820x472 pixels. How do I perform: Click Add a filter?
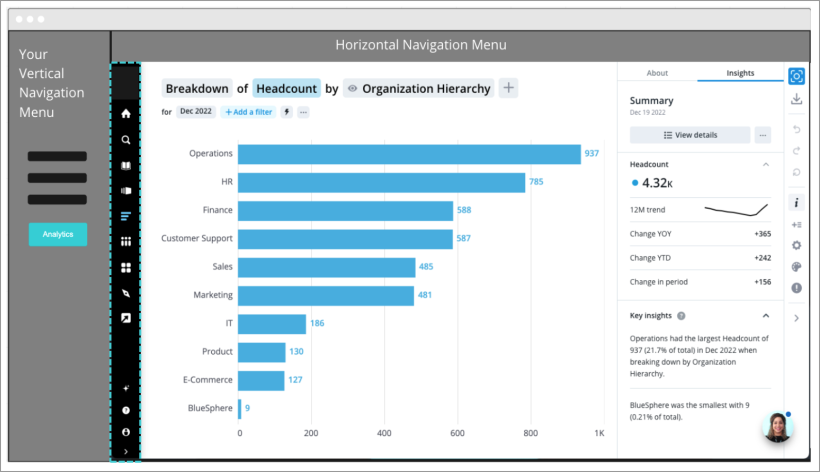click(x=249, y=112)
